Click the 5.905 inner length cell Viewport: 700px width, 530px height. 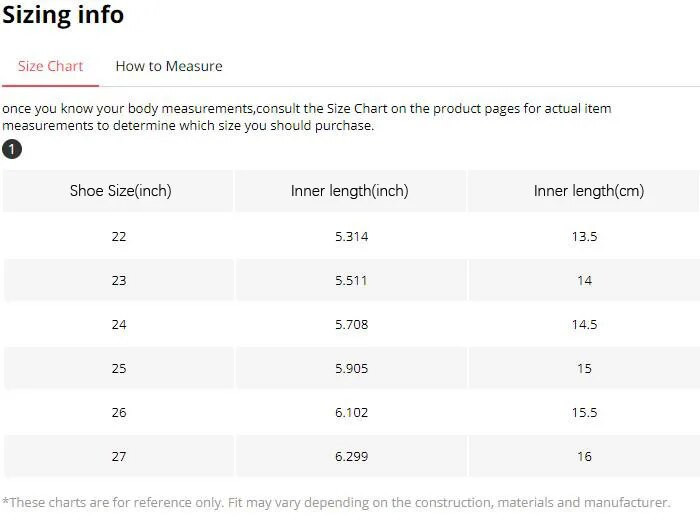tap(350, 369)
